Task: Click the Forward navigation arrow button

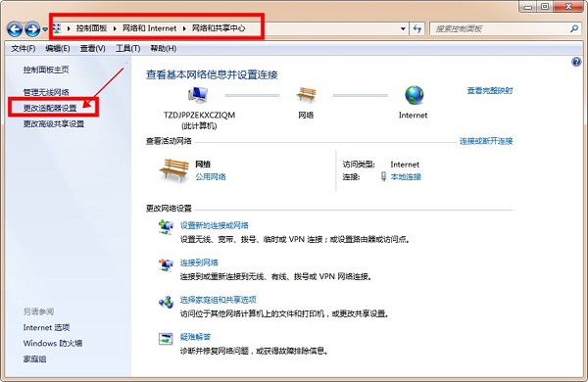Action: tap(32, 29)
